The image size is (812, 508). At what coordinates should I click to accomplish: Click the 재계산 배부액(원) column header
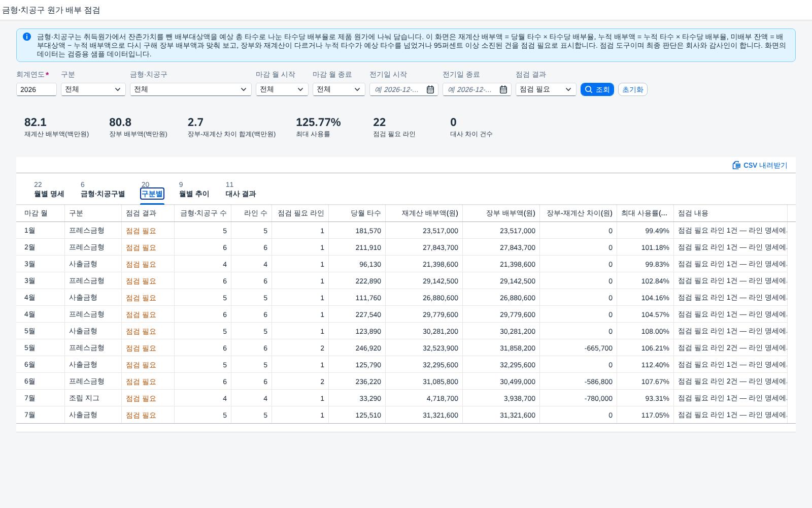point(424,213)
